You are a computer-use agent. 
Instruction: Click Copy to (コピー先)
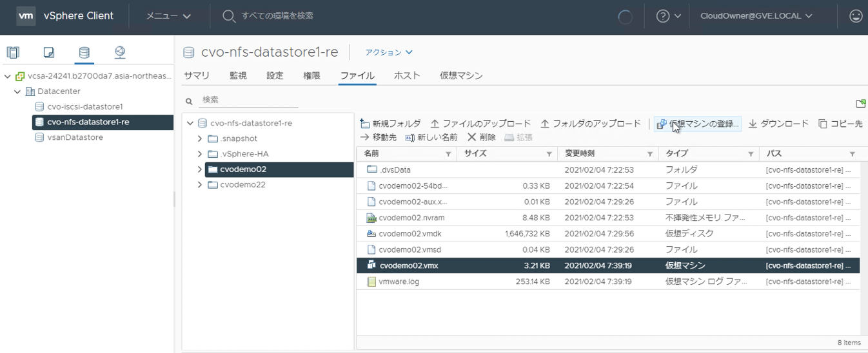click(x=840, y=124)
